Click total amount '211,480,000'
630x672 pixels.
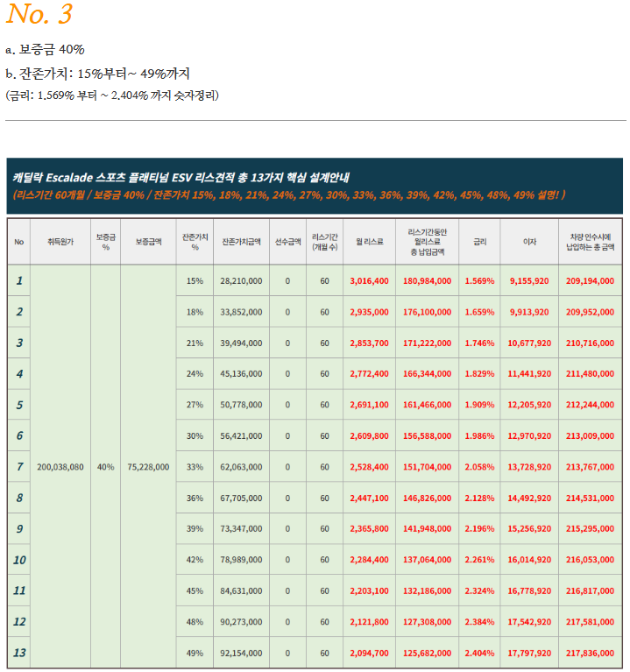pos(591,374)
